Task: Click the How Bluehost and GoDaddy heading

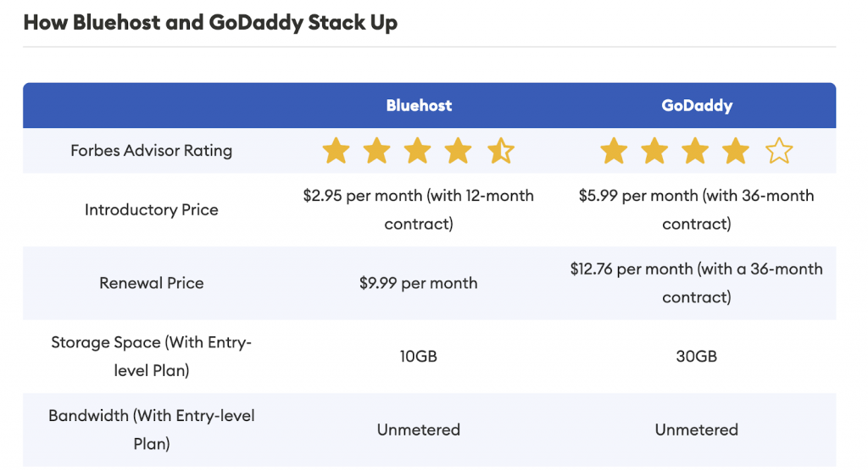Action: coord(210,23)
